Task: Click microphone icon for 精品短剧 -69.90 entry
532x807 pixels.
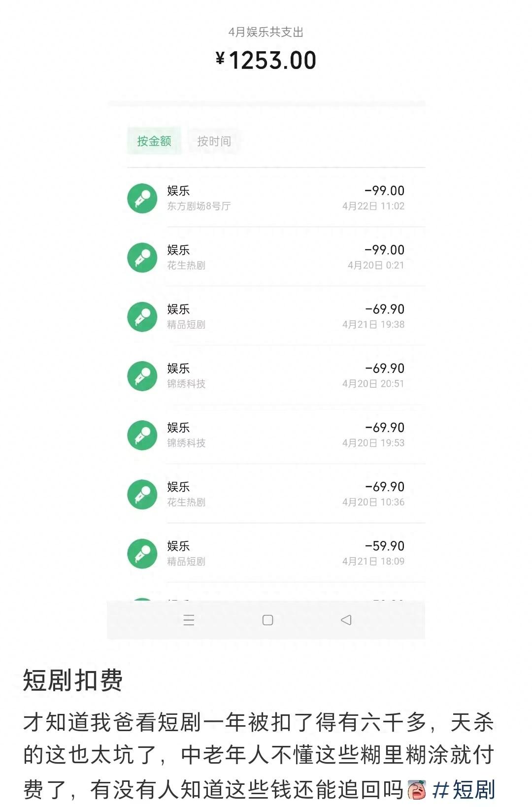Action: [142, 316]
